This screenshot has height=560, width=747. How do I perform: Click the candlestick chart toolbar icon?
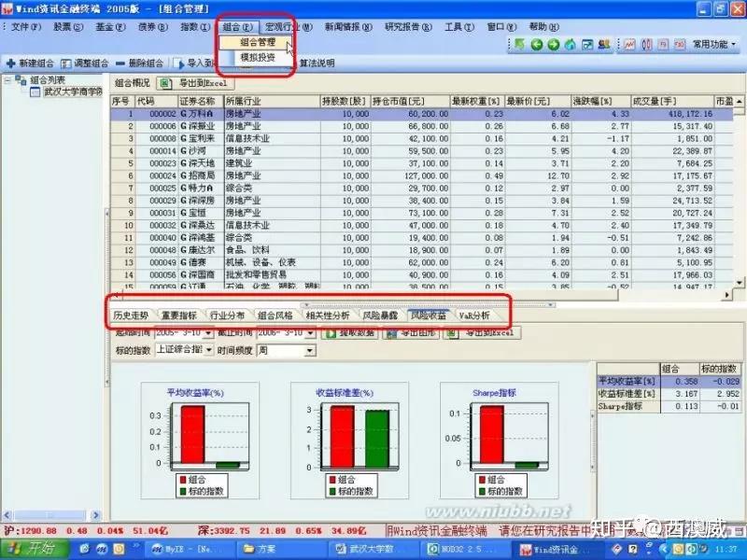[x=646, y=45]
